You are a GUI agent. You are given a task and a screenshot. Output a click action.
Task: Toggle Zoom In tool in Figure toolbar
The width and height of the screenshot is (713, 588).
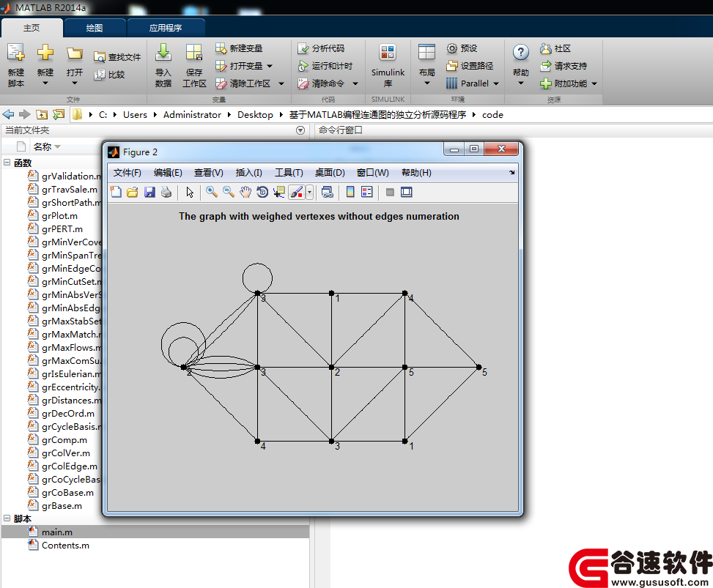click(x=212, y=192)
